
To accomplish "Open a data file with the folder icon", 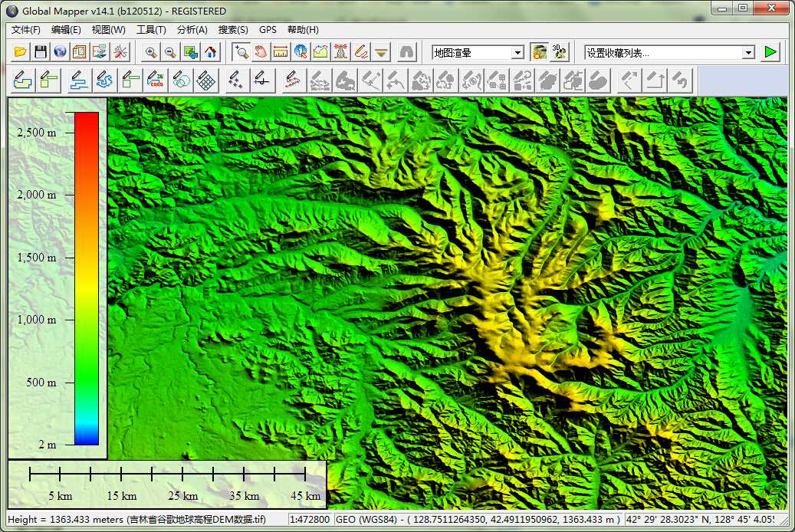I will pyautogui.click(x=20, y=51).
